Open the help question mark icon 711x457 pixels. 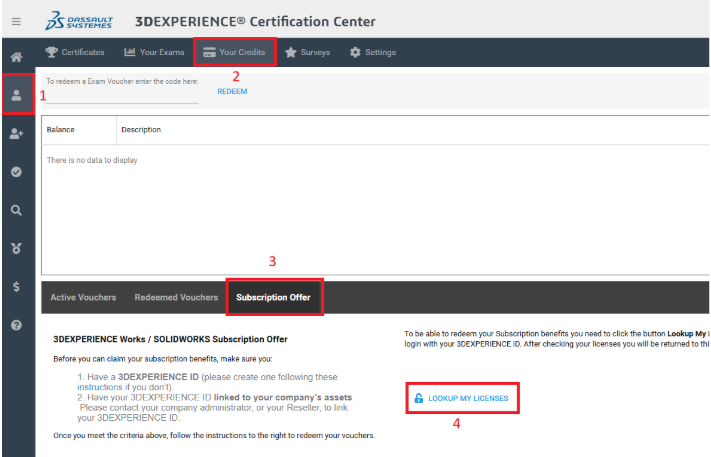pos(16,325)
